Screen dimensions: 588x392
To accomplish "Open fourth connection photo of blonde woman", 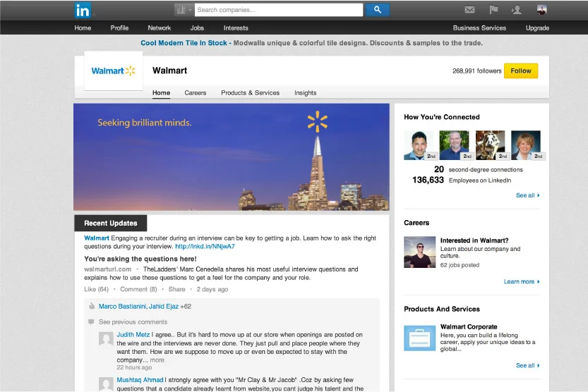I will tap(526, 145).
